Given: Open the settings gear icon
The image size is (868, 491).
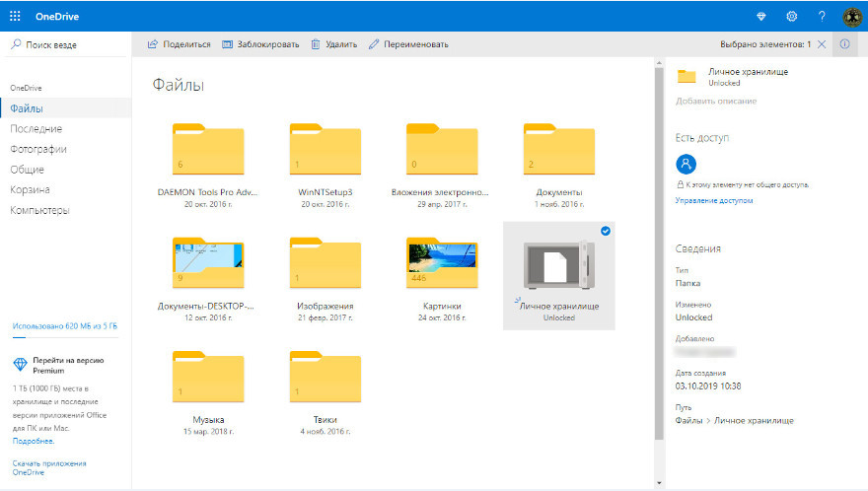Looking at the screenshot, I should (792, 17).
